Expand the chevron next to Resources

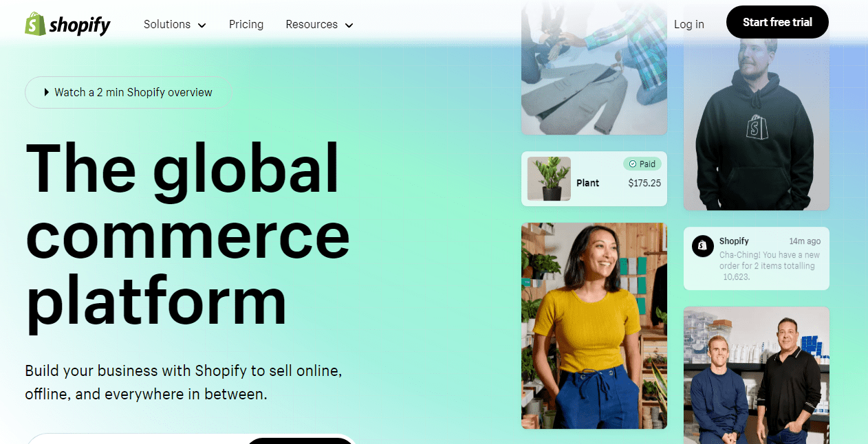click(349, 25)
